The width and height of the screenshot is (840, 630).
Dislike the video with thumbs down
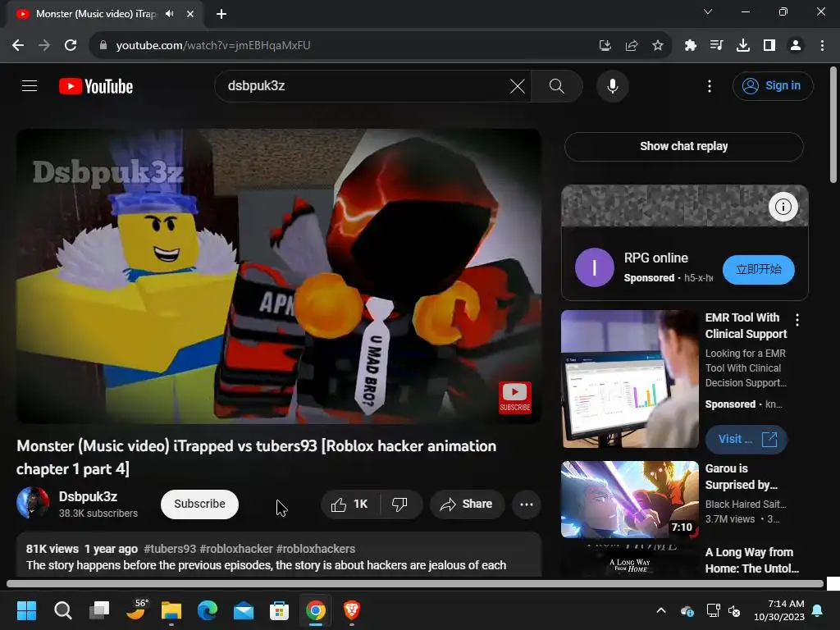(399, 504)
